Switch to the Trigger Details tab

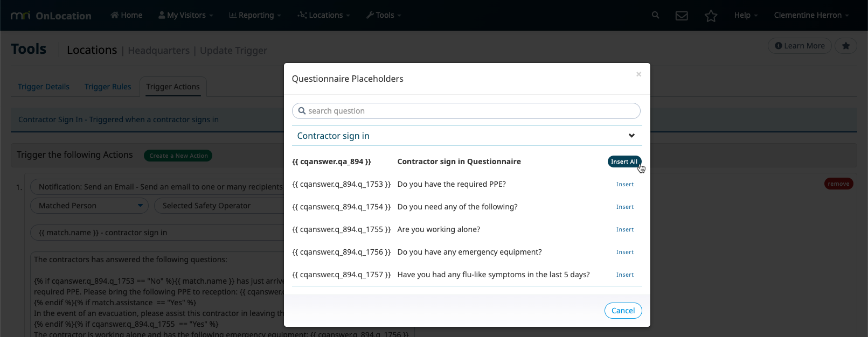tap(44, 87)
